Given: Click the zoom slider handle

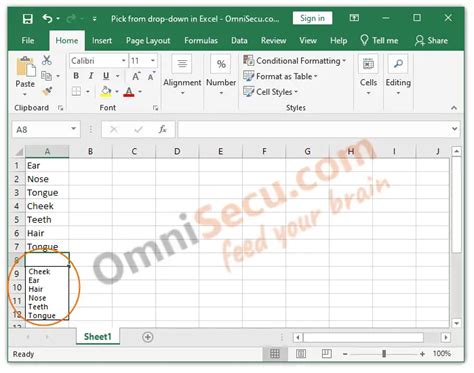Looking at the screenshot, I should [384, 354].
